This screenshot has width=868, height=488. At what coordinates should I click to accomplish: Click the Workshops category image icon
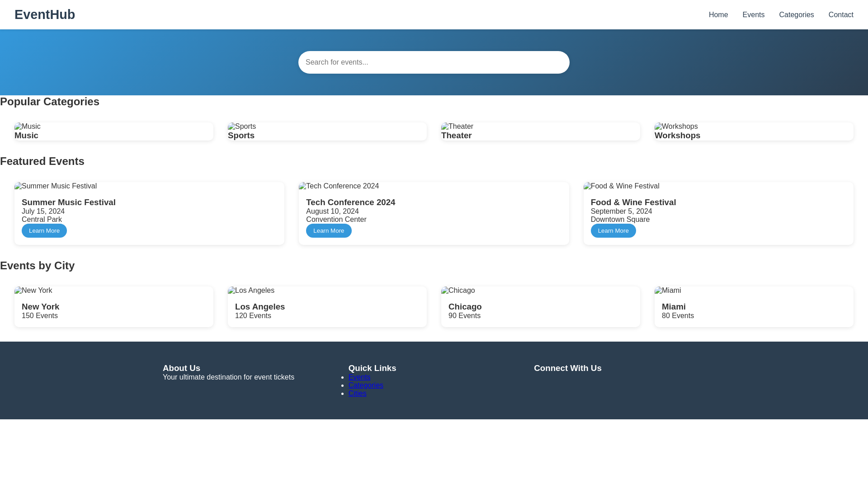coord(676,127)
